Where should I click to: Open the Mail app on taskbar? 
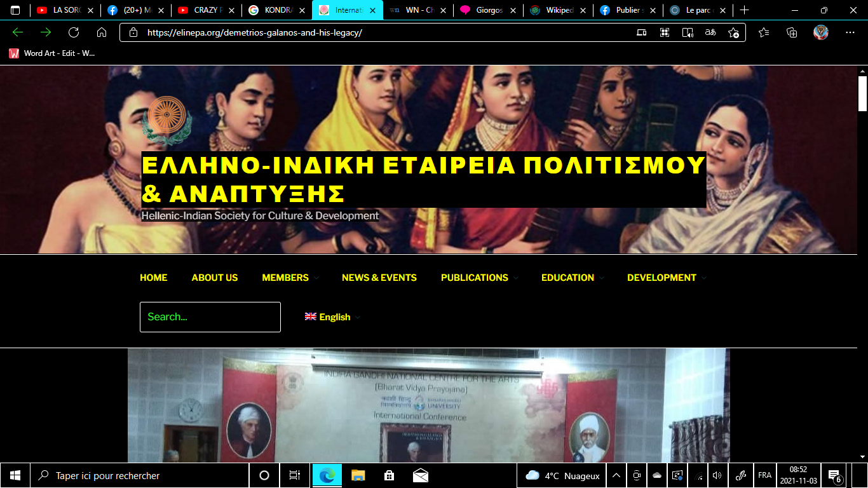(x=420, y=475)
